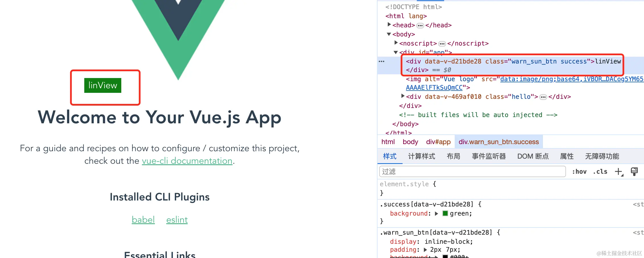Image resolution: width=644 pixels, height=258 pixels.
Task: Open the DOM 断点 tab
Action: (533, 156)
